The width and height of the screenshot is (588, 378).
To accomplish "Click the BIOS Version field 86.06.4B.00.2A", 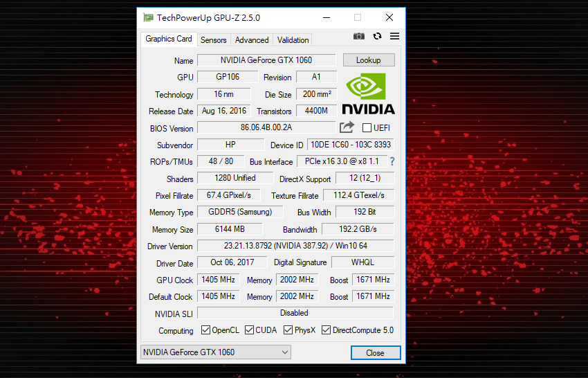I will tap(266, 127).
